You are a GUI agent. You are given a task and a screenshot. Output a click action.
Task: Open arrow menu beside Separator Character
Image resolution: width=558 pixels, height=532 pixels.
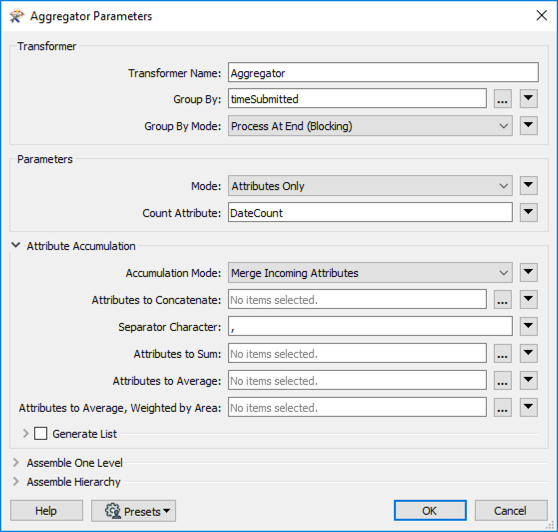click(x=528, y=326)
